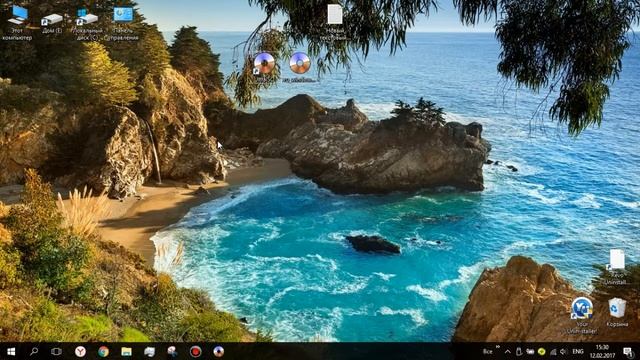
Task: Select the Новый текстовый document icon
Action: (x=334, y=22)
